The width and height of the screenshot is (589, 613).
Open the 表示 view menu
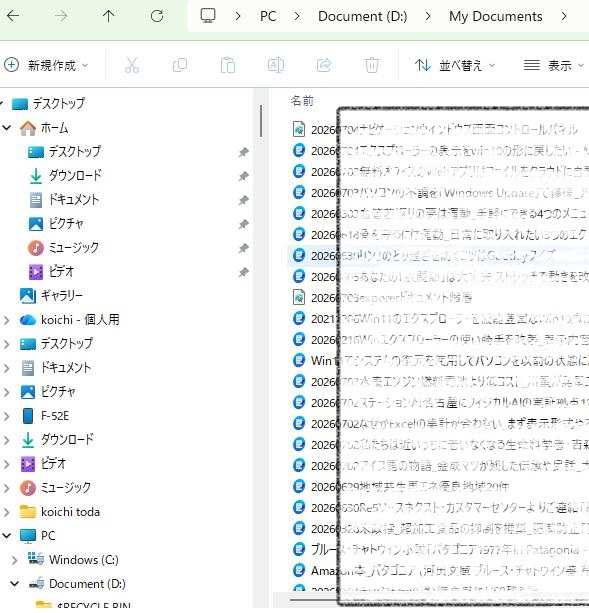553,65
